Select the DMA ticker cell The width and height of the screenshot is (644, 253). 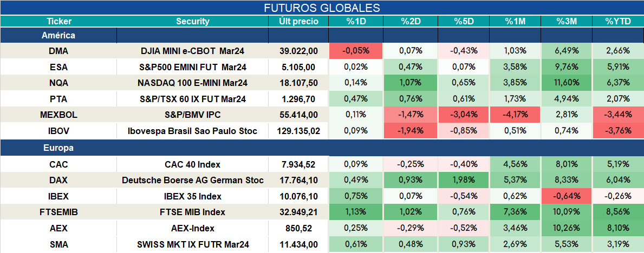point(58,51)
